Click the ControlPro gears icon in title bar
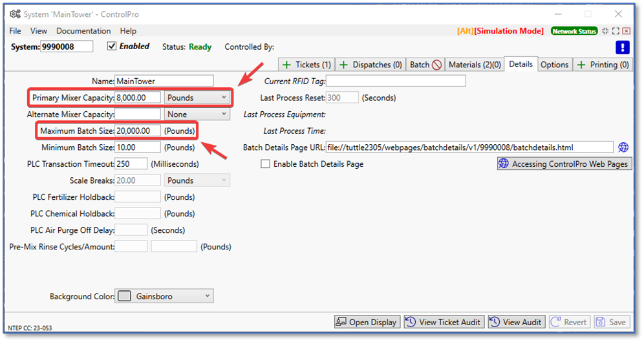Image resolution: width=644 pixels, height=342 pixels. tap(15, 14)
